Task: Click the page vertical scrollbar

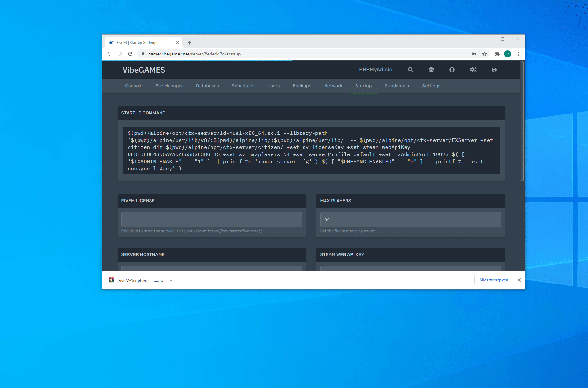Action: coord(522,121)
